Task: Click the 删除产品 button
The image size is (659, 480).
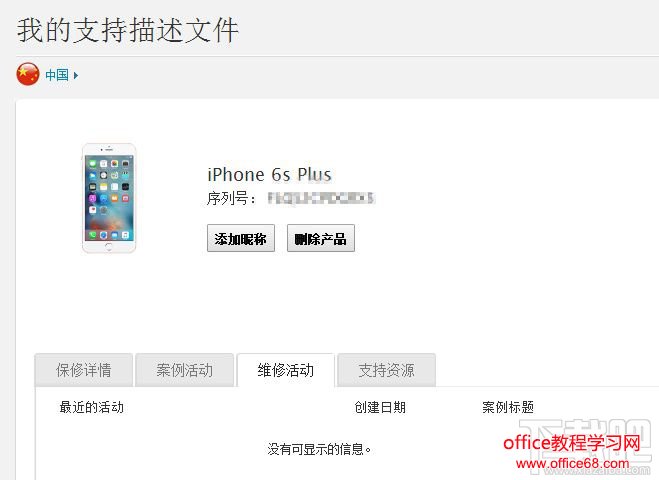Action: coord(321,238)
